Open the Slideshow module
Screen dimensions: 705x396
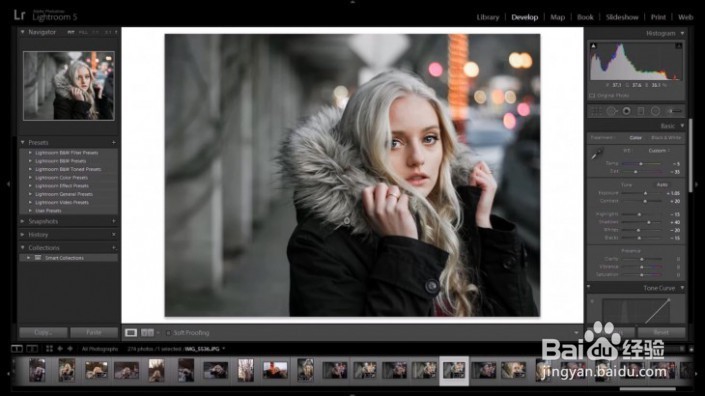[x=622, y=17]
